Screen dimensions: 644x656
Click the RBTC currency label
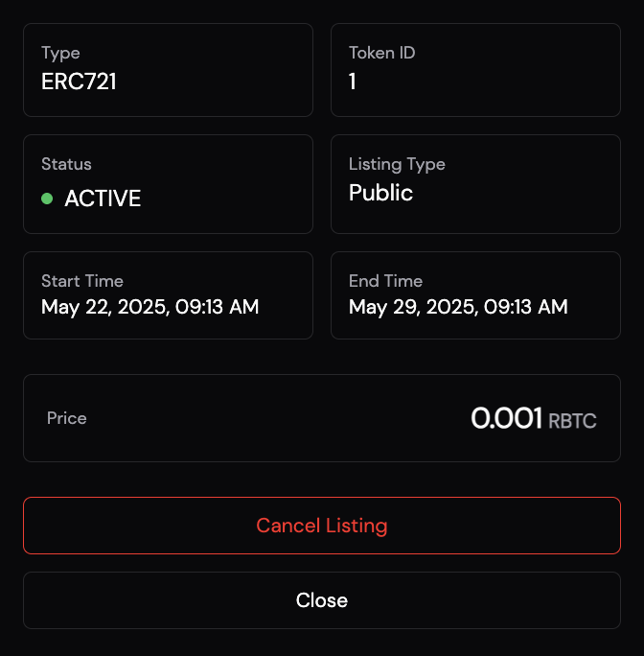point(572,420)
